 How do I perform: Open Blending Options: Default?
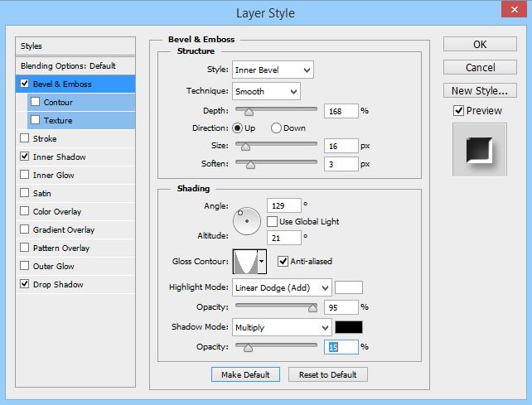click(x=75, y=65)
